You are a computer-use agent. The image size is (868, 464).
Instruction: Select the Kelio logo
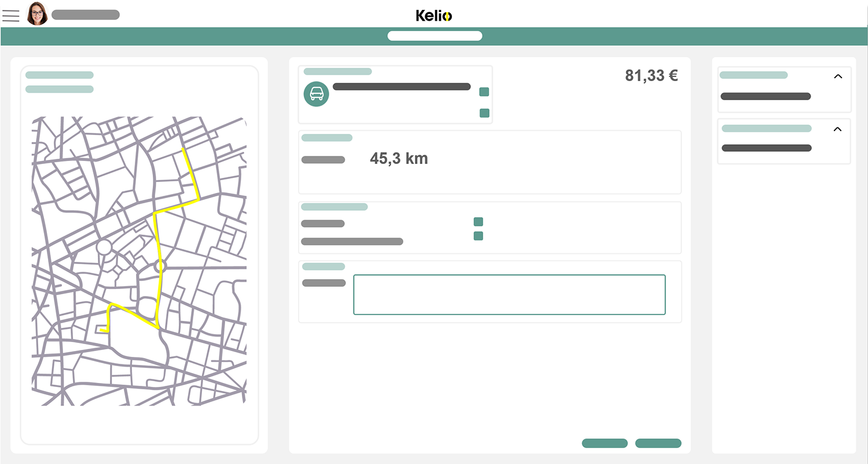433,16
